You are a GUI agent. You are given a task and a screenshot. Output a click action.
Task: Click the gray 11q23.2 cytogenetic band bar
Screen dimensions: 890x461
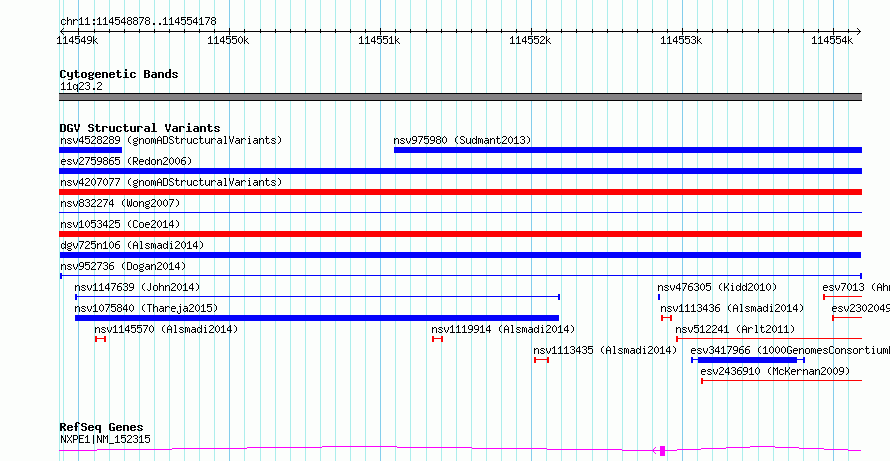pyautogui.click(x=461, y=97)
